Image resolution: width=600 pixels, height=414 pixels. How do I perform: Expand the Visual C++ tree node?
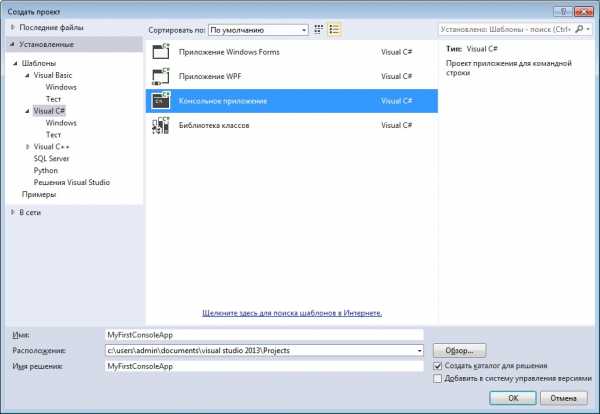[27, 147]
